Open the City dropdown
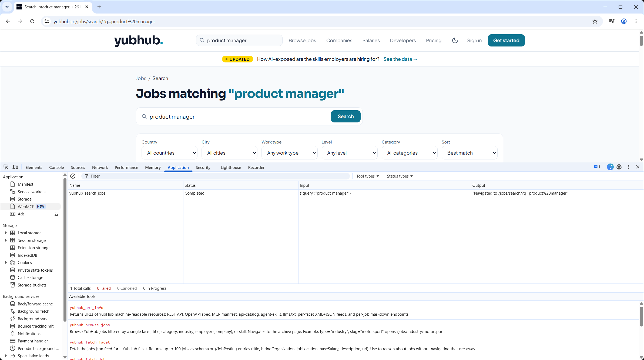Screen dimensions: 644x360 coord(229,153)
